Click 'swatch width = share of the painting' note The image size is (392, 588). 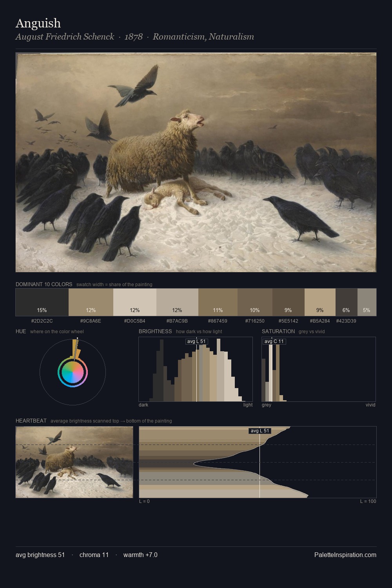[114, 285]
